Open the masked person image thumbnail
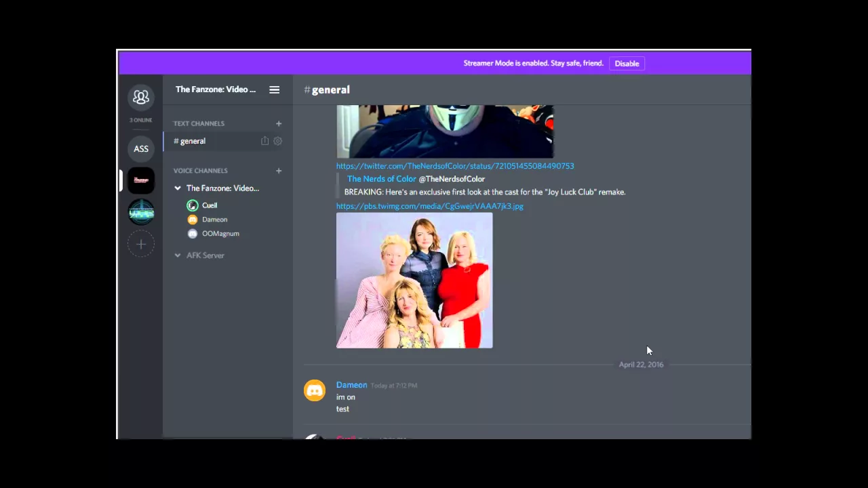Image resolution: width=868 pixels, height=488 pixels. [x=445, y=131]
